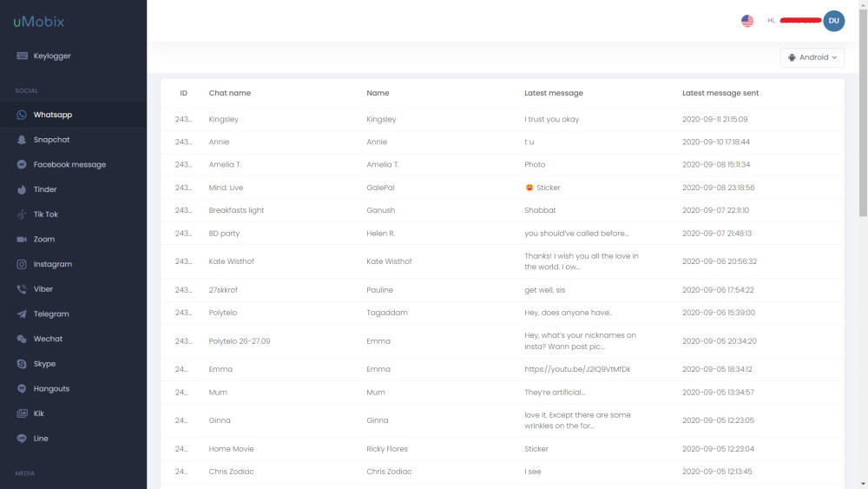Screen dimensions: 868x489
Task: Open the 27skkrof chat
Action: click(223, 290)
